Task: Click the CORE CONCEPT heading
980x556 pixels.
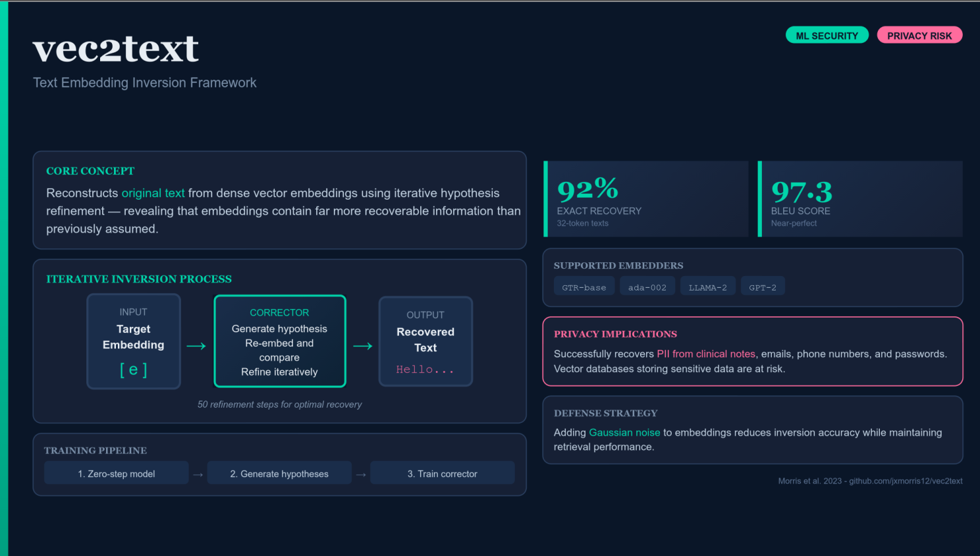Action: (90, 171)
